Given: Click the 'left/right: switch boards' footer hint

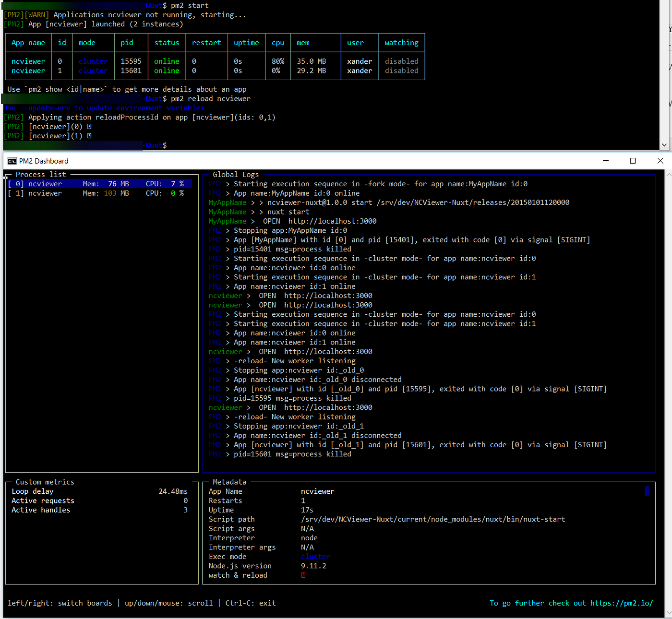Looking at the screenshot, I should (x=60, y=603).
